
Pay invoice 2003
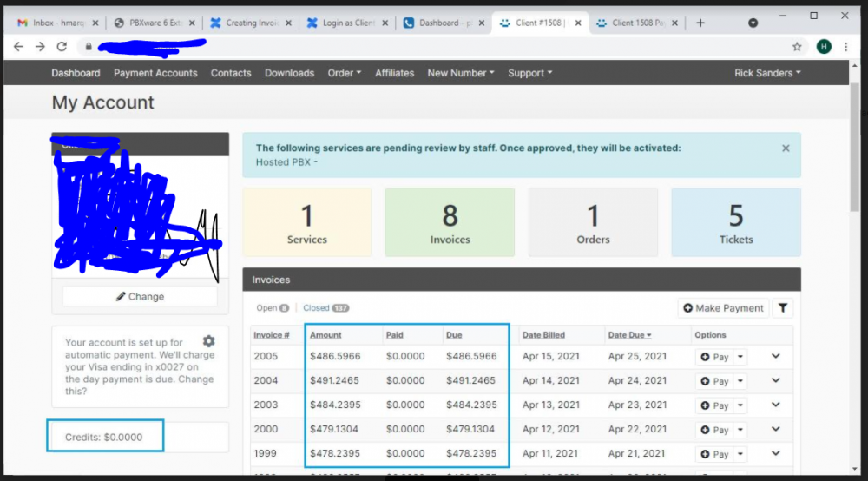tap(714, 405)
